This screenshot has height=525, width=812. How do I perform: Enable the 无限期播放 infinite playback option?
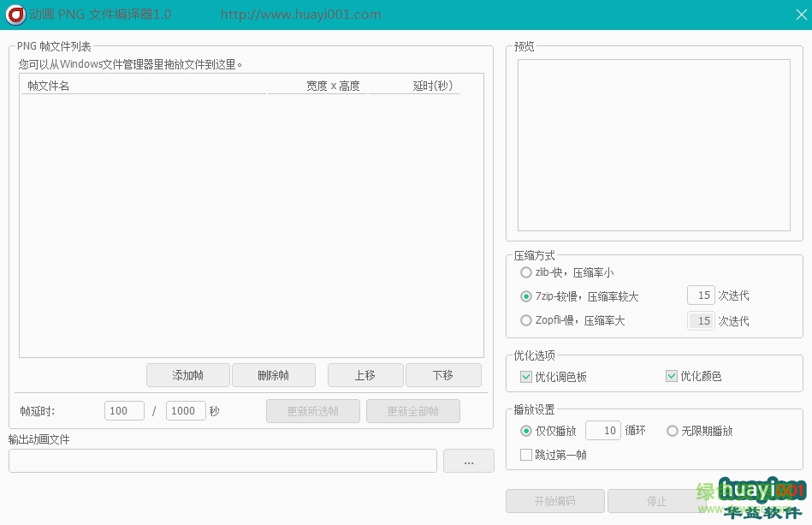[x=673, y=431]
